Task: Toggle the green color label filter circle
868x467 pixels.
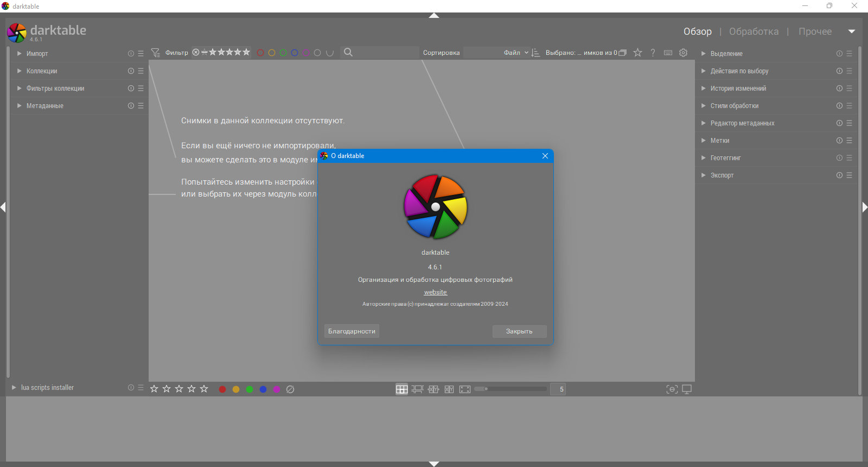Action: tap(283, 53)
